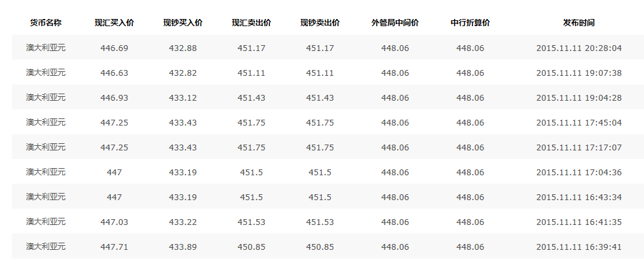Click the 货币名称 column header
Screen dimensions: 644x259
pyautogui.click(x=46, y=22)
